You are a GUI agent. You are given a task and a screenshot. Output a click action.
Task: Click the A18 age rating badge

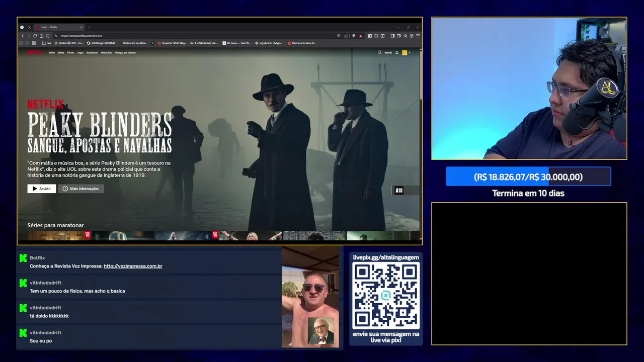click(x=399, y=191)
